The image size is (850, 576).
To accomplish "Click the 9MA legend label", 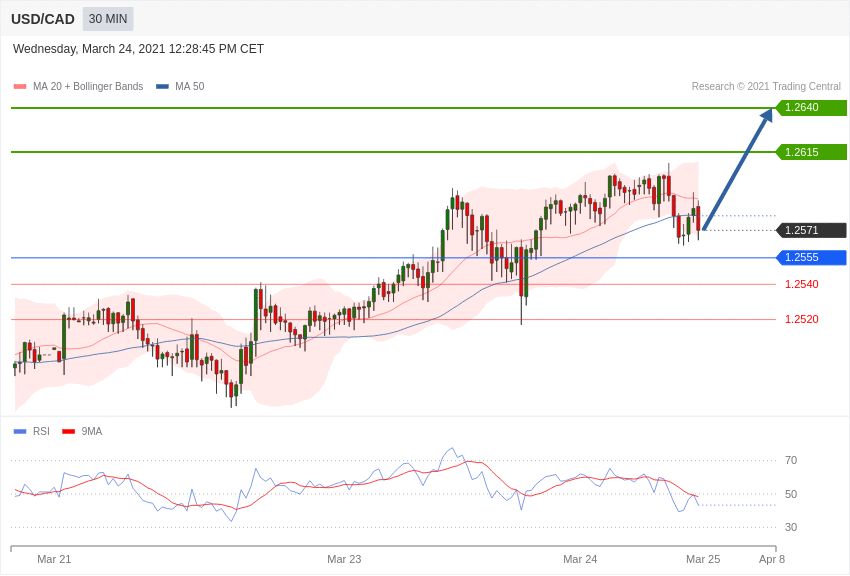I will [92, 431].
